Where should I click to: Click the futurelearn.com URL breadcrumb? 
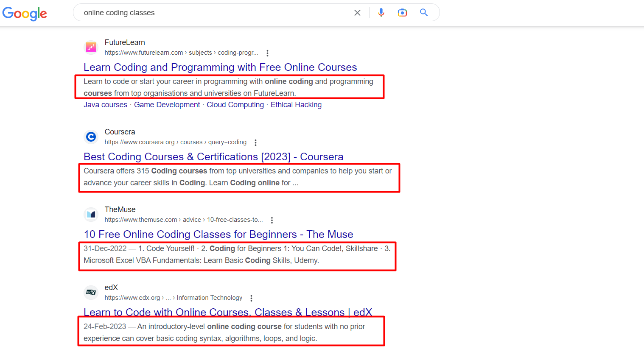(181, 53)
